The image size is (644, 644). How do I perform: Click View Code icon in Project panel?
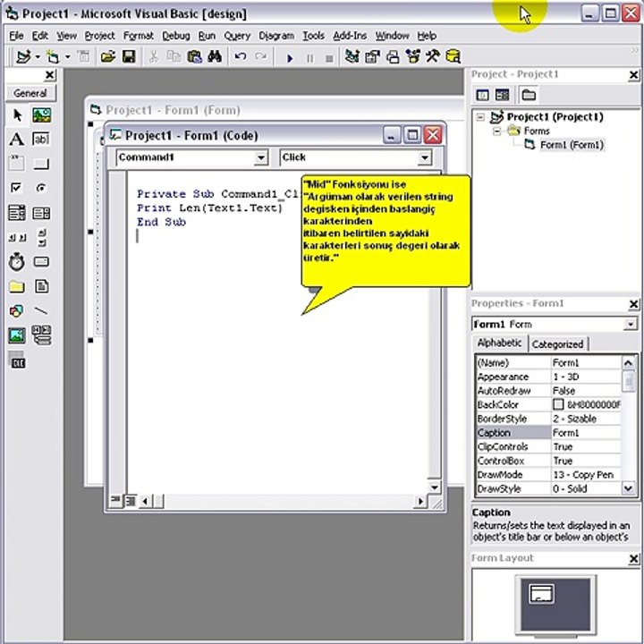point(482,96)
